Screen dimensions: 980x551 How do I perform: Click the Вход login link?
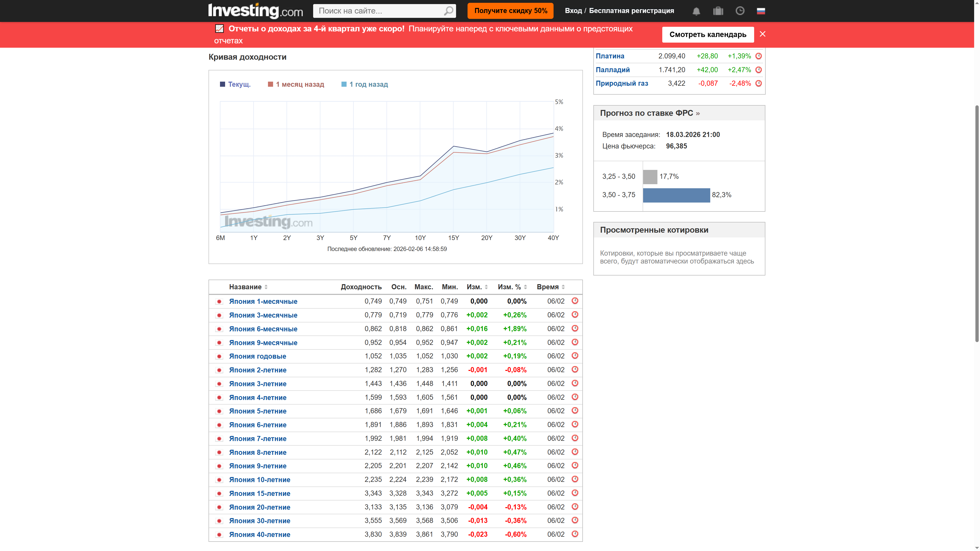tap(573, 11)
